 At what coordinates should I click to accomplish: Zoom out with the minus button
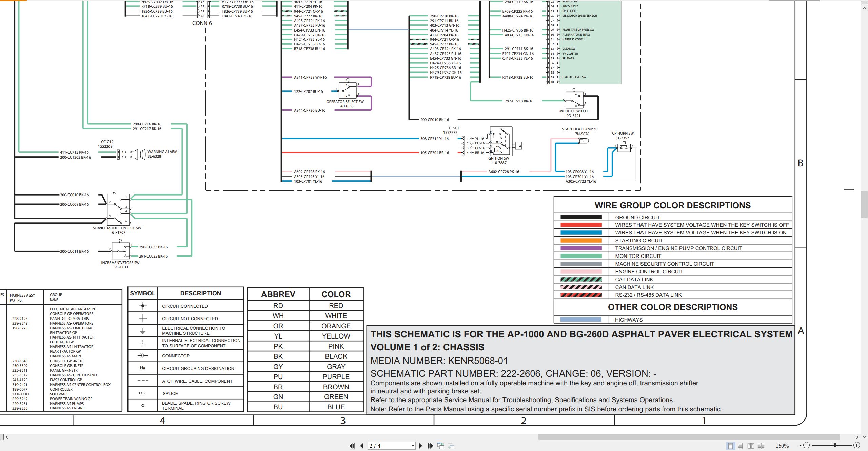807,446
